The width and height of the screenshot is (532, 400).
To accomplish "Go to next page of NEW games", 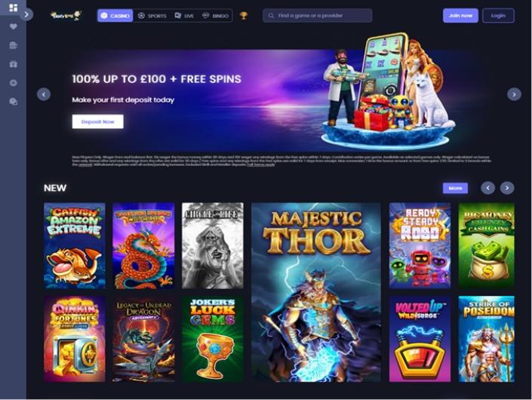I will pos(507,188).
